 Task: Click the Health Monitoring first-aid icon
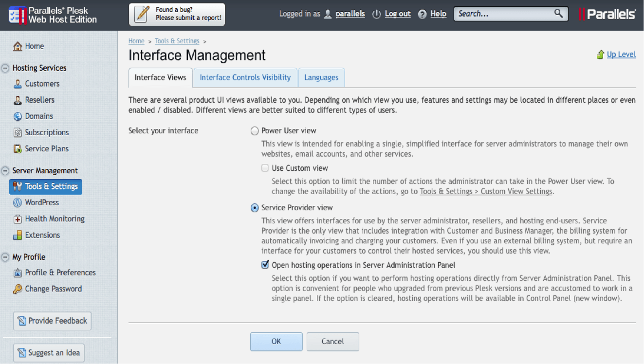click(18, 219)
